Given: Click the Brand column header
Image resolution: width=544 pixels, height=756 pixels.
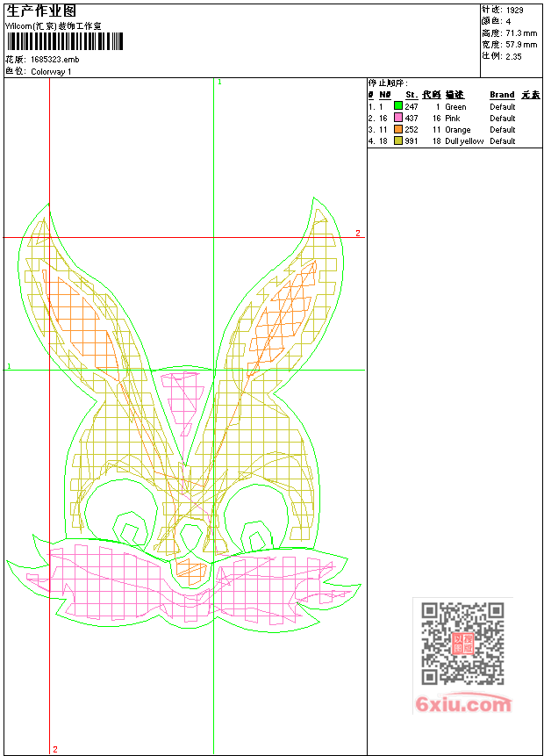Looking at the screenshot, I should pos(502,95).
